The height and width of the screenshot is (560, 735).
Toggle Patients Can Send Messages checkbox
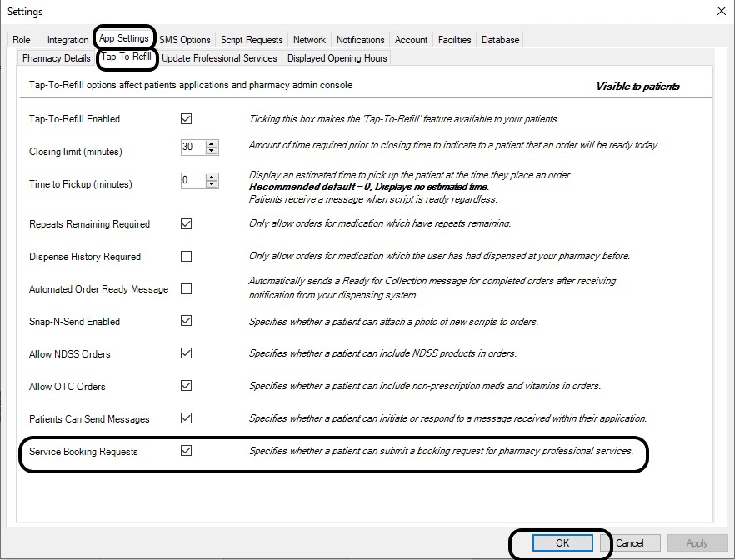pyautogui.click(x=186, y=418)
